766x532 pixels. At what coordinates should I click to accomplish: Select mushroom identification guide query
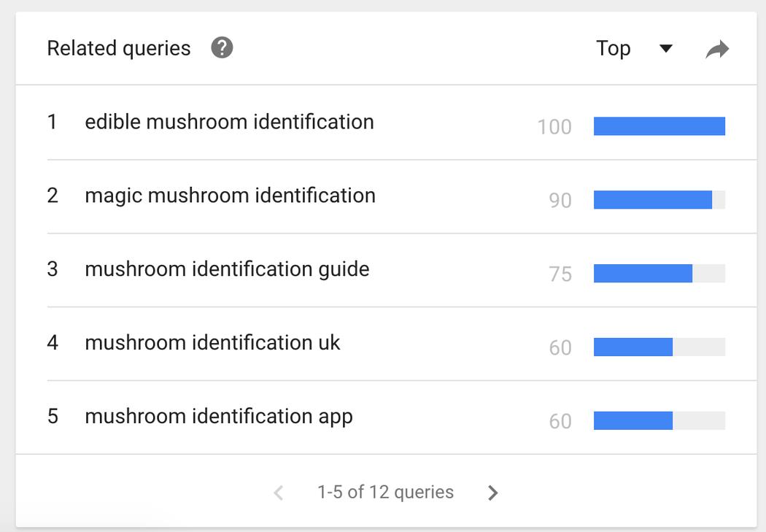[x=227, y=269]
